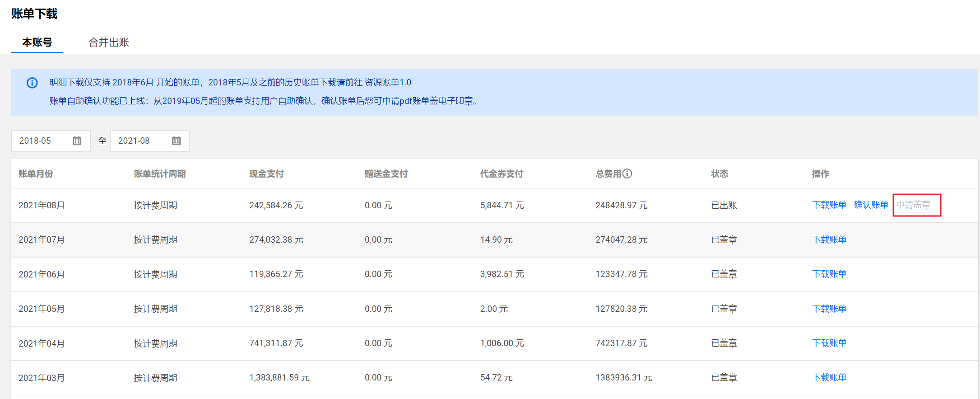Click the 状态 column header

pyautogui.click(x=720, y=174)
